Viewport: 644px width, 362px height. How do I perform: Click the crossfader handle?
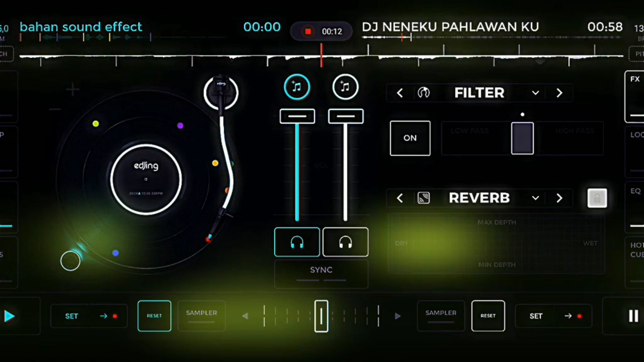pos(321,316)
